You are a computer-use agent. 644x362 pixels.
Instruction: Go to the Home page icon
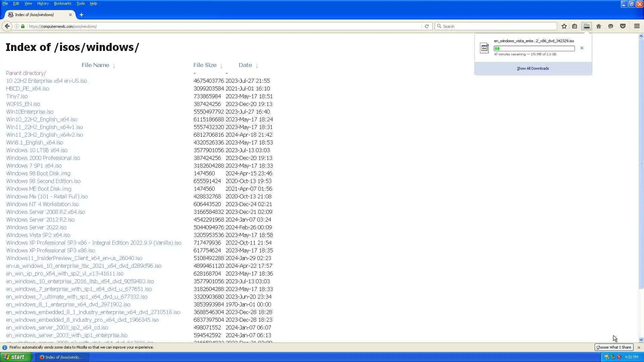(x=599, y=26)
